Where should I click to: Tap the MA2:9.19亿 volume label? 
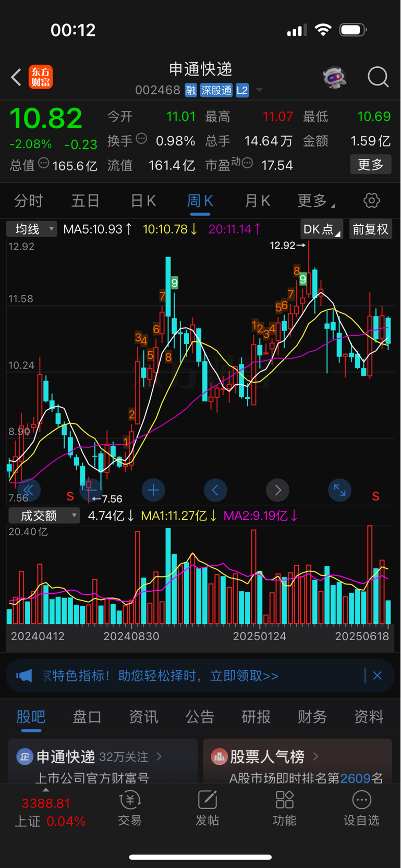click(260, 516)
